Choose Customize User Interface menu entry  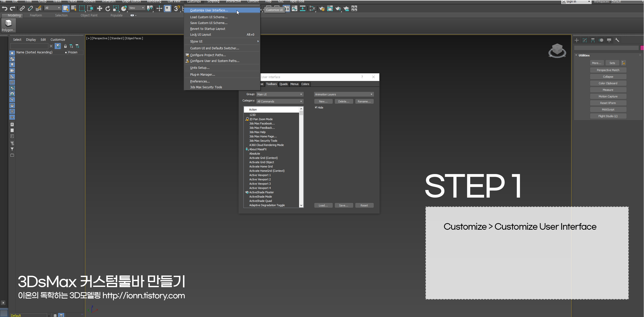tap(222, 10)
